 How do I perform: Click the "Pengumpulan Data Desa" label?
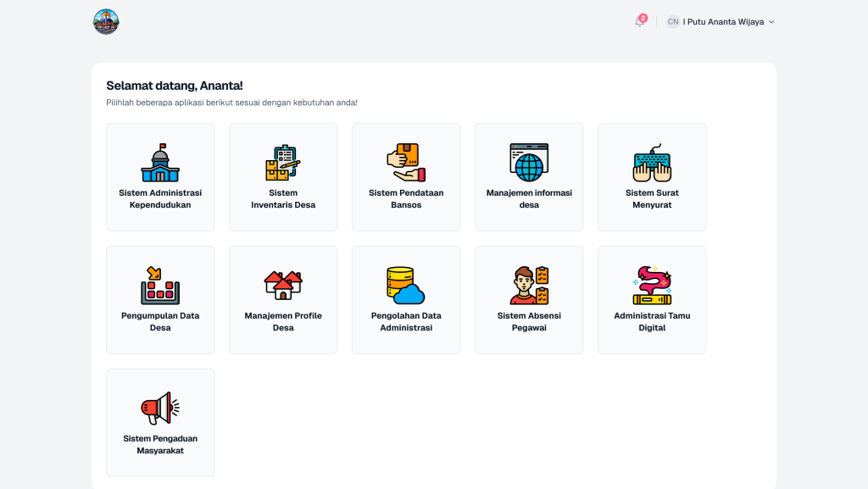[x=160, y=321]
